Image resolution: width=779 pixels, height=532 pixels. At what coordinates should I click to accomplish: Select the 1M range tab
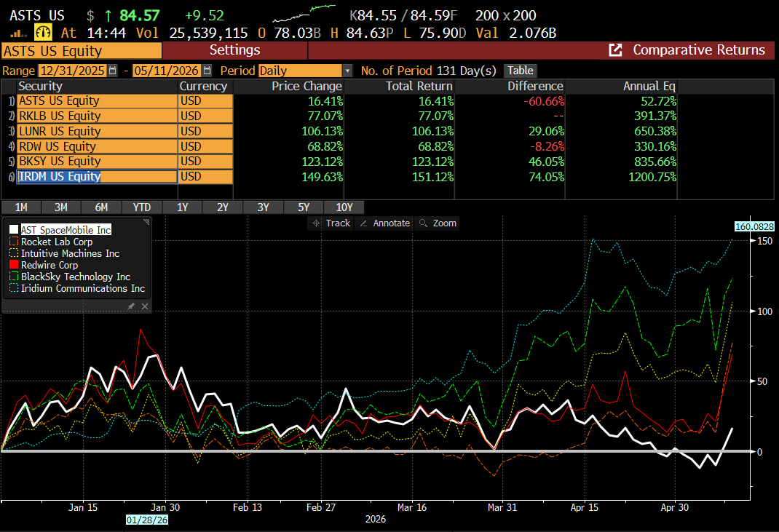click(21, 207)
